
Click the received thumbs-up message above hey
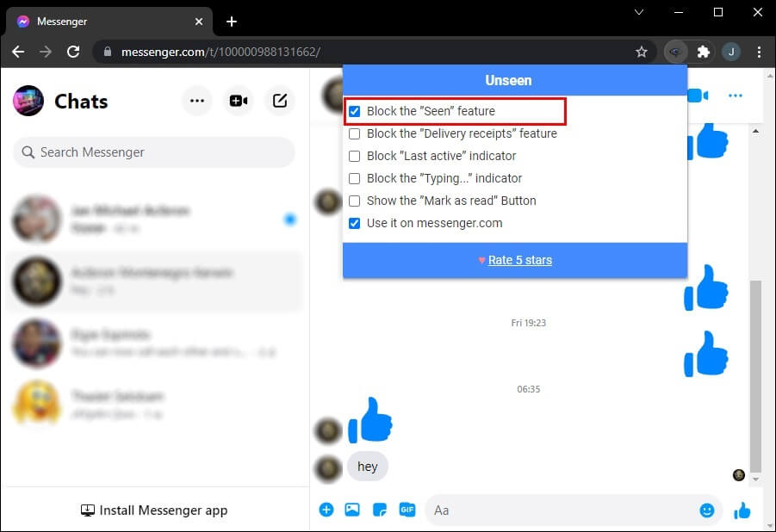[x=370, y=420]
